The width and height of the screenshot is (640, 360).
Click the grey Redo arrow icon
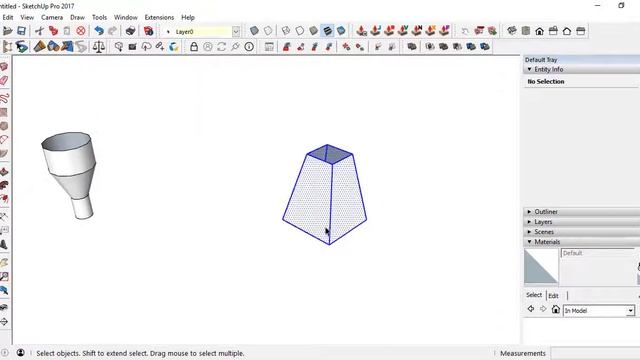coord(113,31)
